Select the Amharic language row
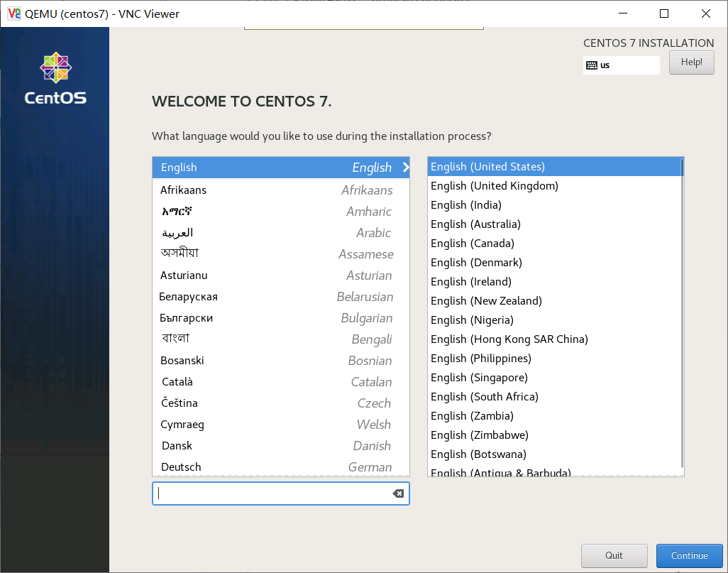Viewport: 728px width, 573px height. [281, 212]
